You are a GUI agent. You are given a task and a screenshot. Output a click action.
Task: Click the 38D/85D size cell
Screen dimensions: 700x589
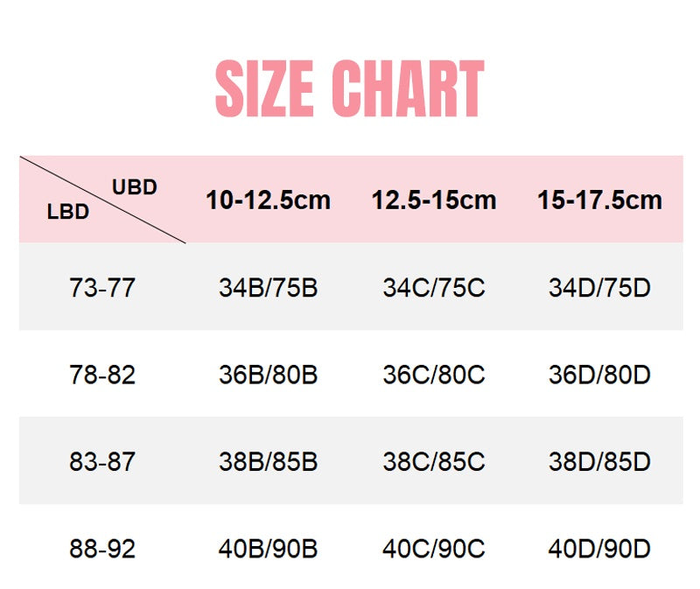[x=599, y=462]
